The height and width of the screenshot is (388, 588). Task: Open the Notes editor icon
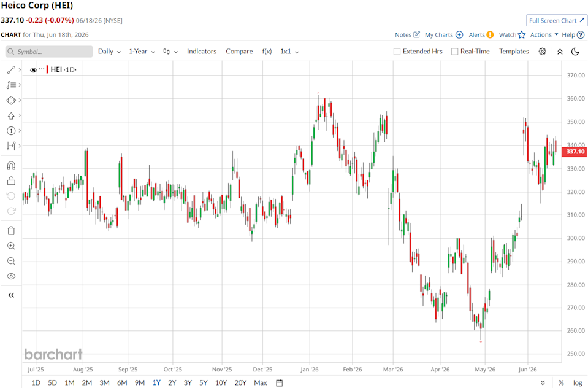pyautogui.click(x=416, y=34)
